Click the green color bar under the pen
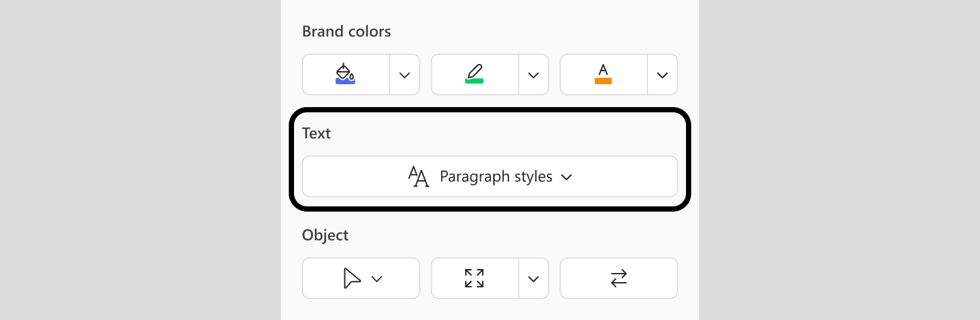 [474, 80]
